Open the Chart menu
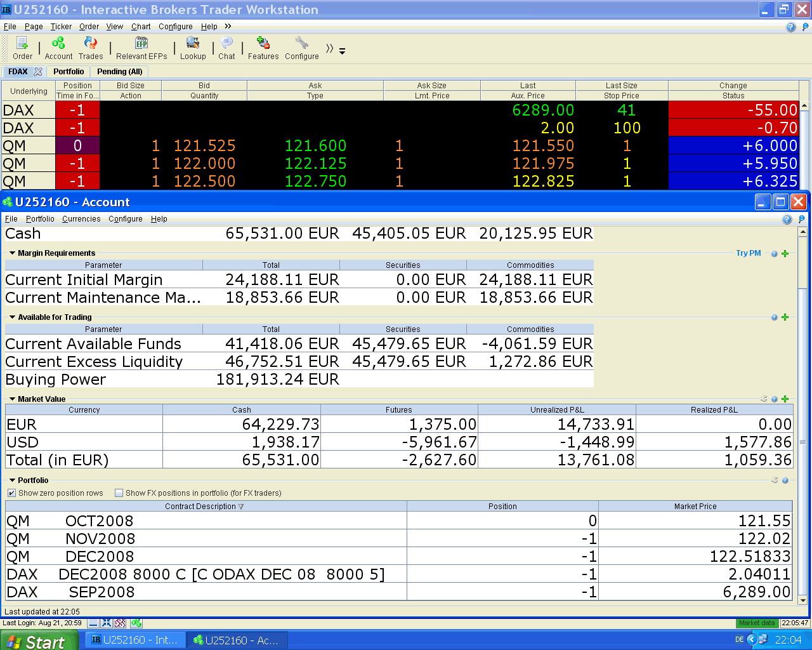 click(141, 27)
